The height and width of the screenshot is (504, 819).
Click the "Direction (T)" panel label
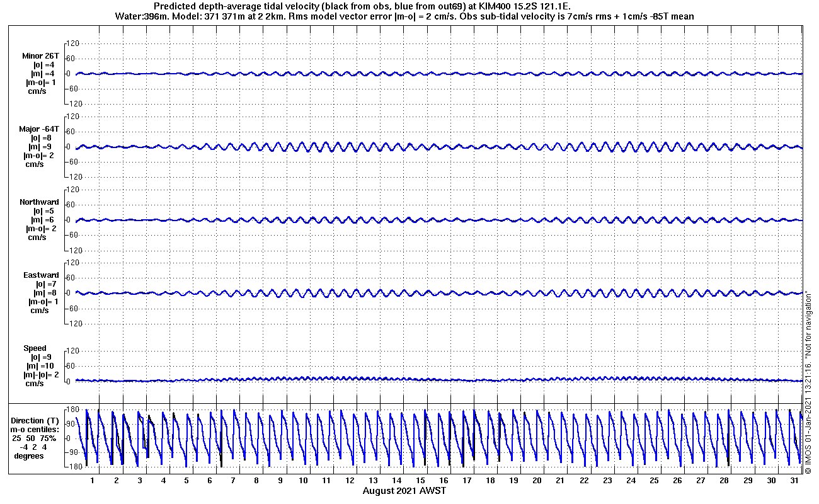pos(36,421)
